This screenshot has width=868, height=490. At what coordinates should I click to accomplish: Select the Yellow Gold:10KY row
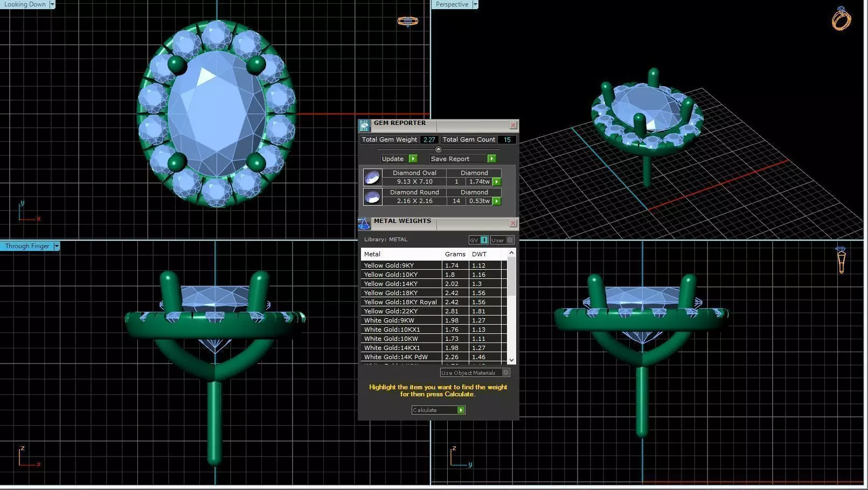pyautogui.click(x=434, y=275)
